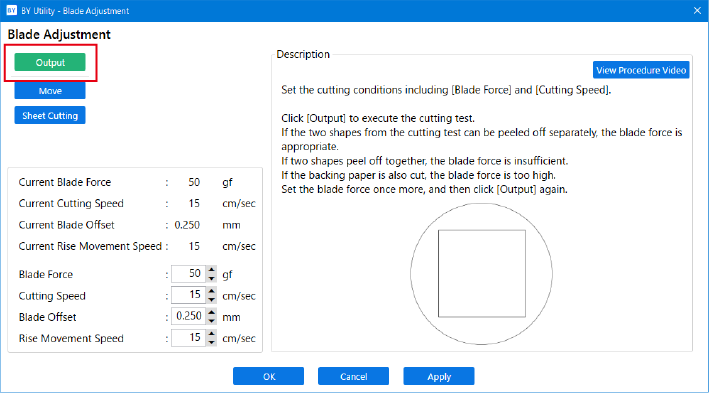The width and height of the screenshot is (709, 393).
Task: Decrease Rise Movement Speed with down arrow
Action: point(212,342)
